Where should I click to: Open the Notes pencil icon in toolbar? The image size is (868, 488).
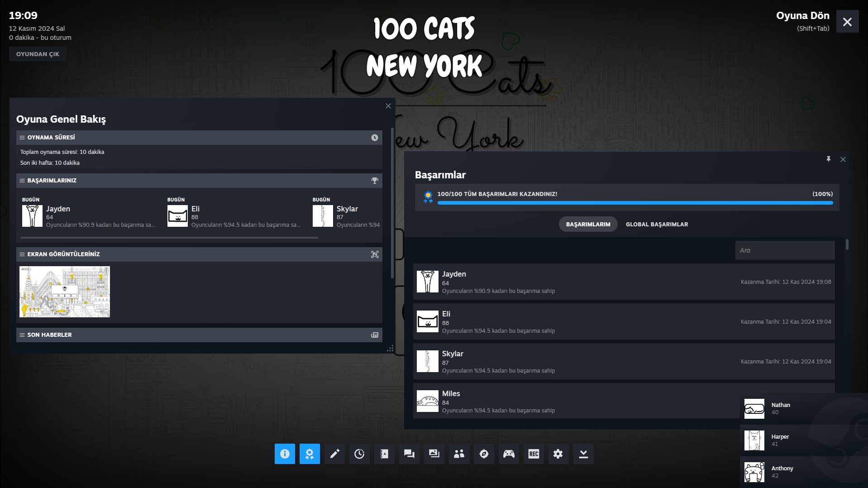(334, 454)
